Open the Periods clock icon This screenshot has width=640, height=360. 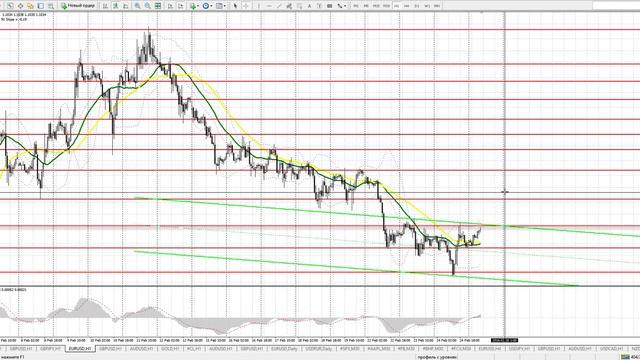(206, 6)
